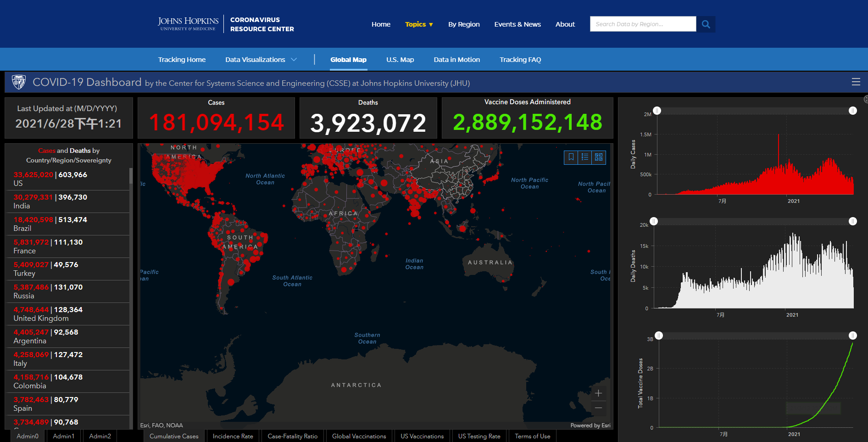Open the basemap gallery grid icon
This screenshot has width=868, height=442.
[599, 157]
